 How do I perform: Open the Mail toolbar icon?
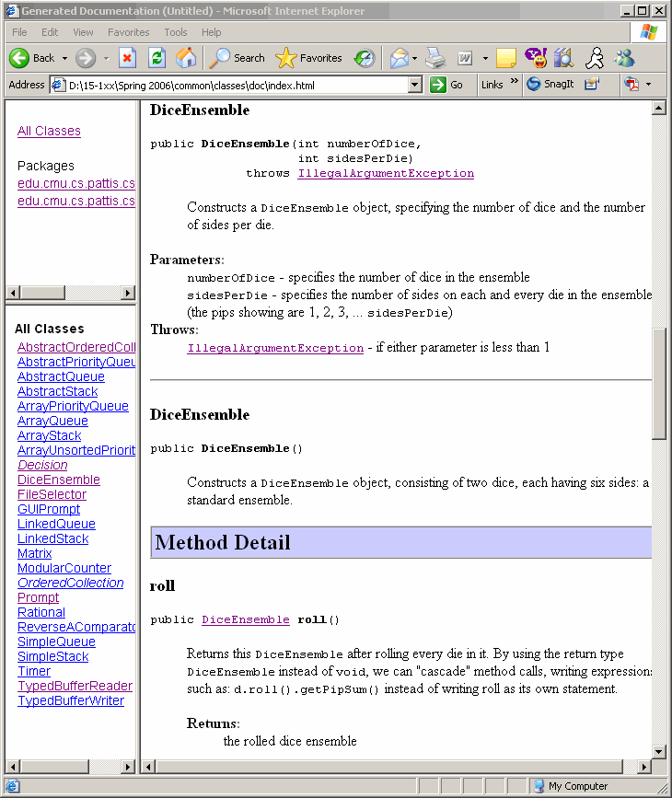(399, 58)
